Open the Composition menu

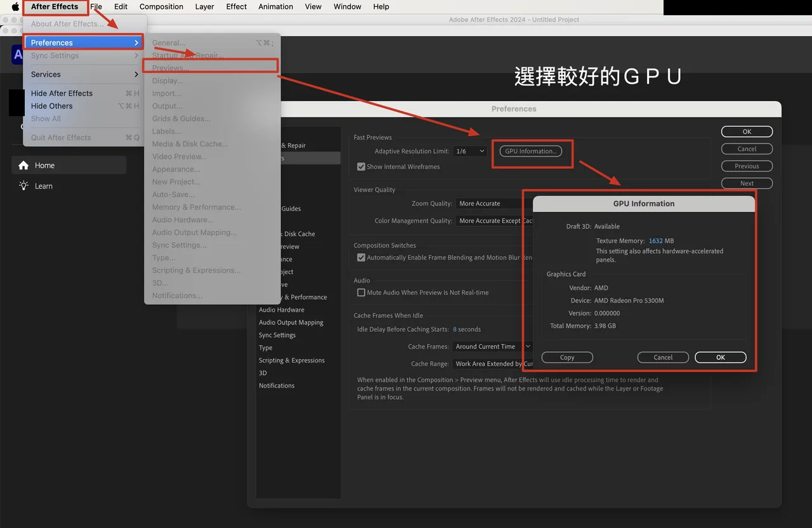[161, 6]
